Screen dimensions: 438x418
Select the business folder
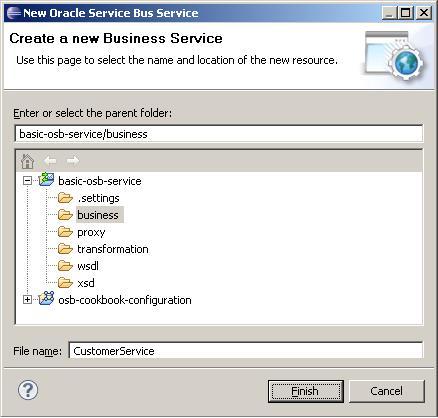(x=98, y=215)
